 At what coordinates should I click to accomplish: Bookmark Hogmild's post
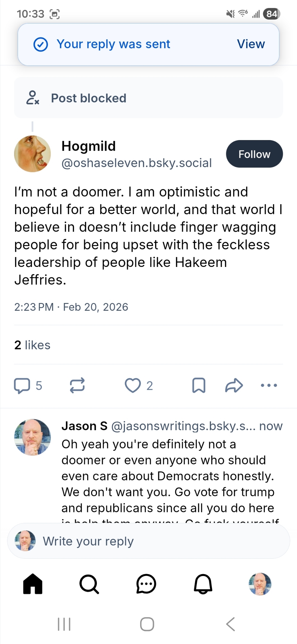click(199, 385)
